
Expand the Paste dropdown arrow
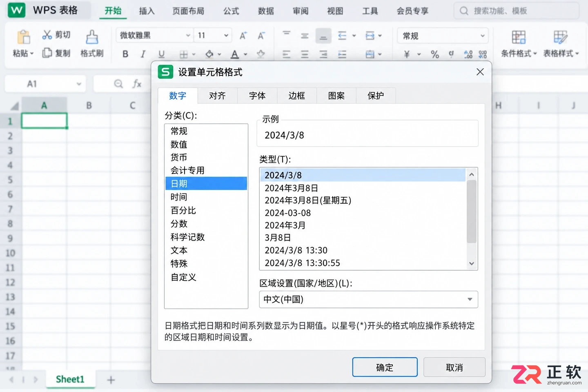coord(32,53)
